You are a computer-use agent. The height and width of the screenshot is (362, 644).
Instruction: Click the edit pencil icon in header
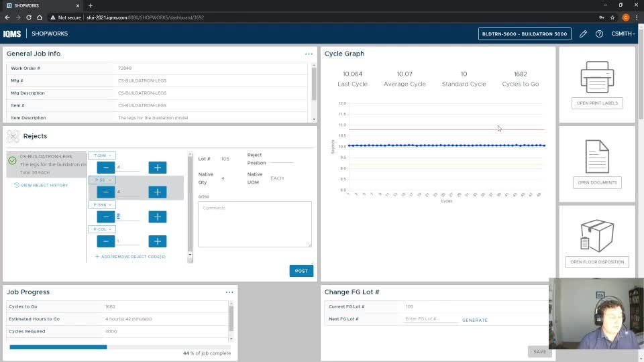[583, 34]
